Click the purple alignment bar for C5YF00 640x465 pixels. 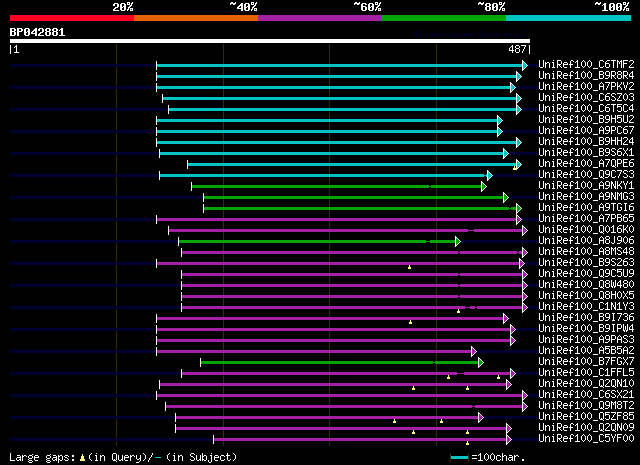tap(360, 440)
